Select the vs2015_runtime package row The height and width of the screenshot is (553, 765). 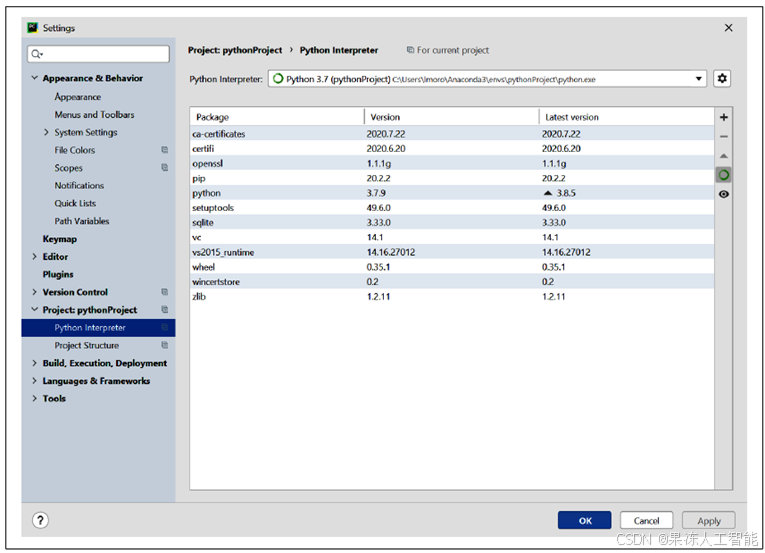click(x=452, y=252)
